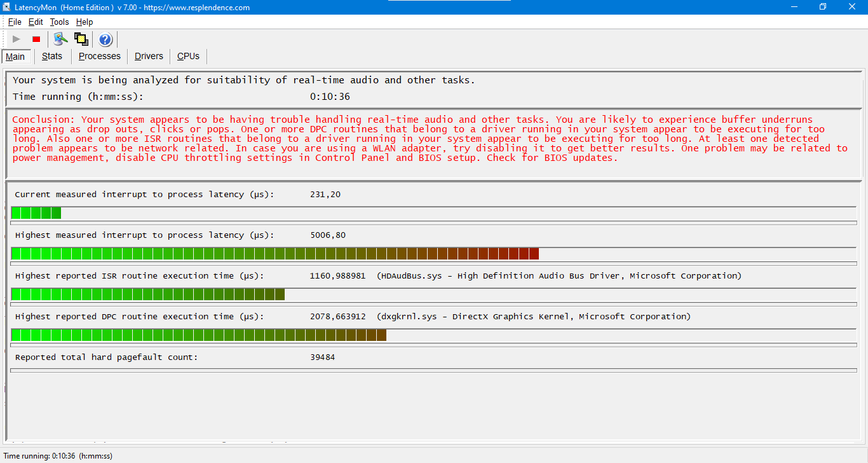Click the current latency value 231,20
This screenshot has width=868, height=463.
325,195
